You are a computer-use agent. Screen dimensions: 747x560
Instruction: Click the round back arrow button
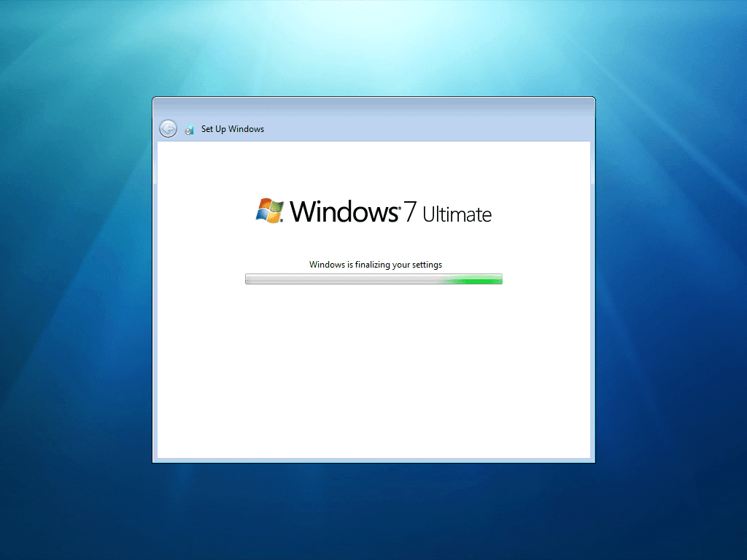tap(168, 128)
